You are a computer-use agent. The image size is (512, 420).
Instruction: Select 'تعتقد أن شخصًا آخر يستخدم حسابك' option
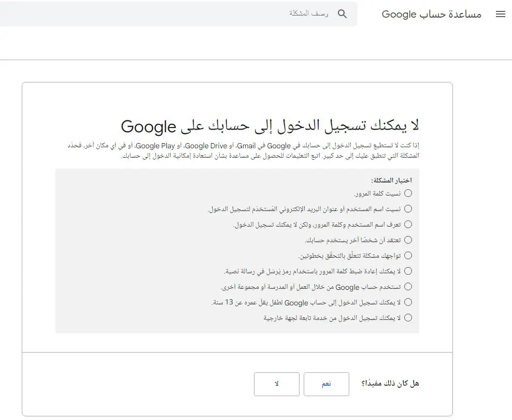click(x=408, y=240)
